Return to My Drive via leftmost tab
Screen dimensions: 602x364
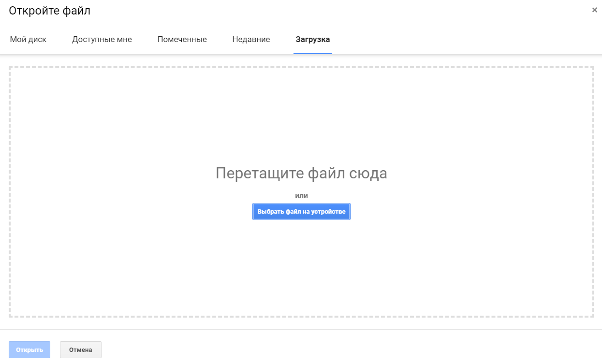pyautogui.click(x=28, y=39)
